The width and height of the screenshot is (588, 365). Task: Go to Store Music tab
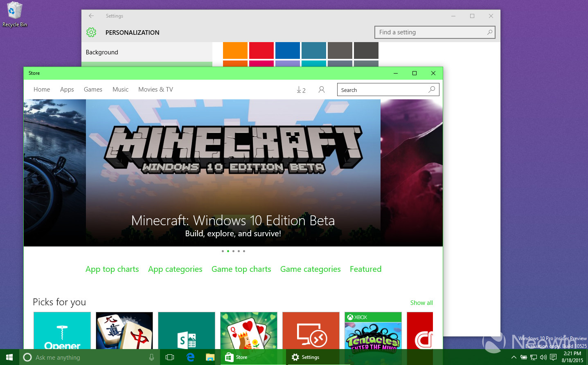pyautogui.click(x=121, y=90)
